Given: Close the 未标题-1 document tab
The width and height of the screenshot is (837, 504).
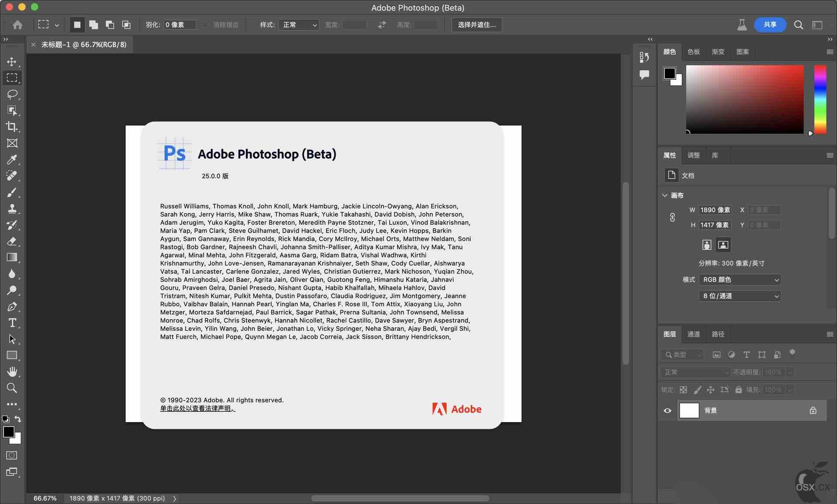Looking at the screenshot, I should click(33, 44).
